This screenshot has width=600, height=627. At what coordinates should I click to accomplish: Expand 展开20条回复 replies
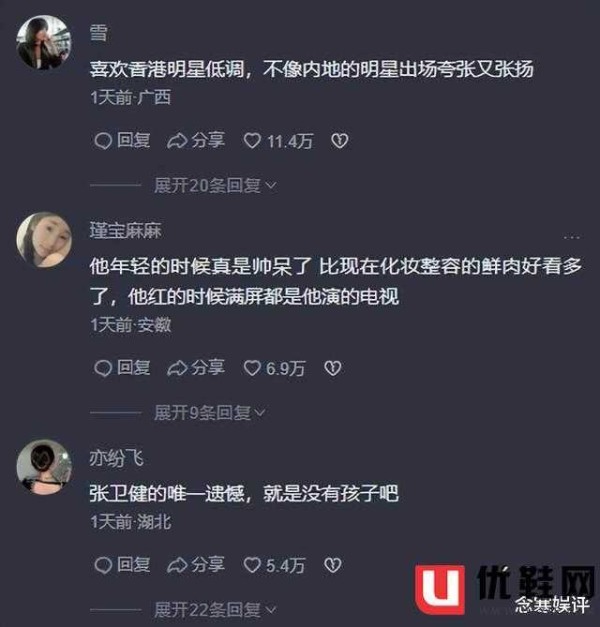tap(215, 186)
